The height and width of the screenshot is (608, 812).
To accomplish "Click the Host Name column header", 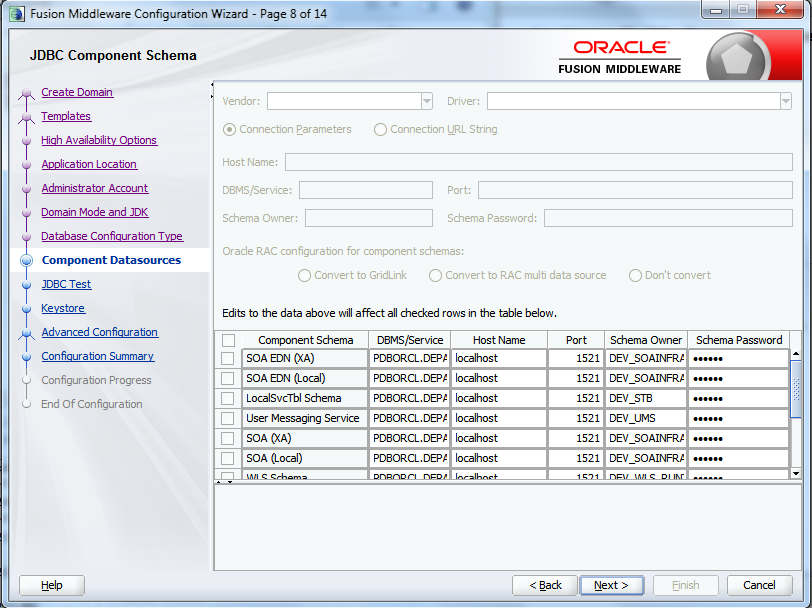I will coord(499,340).
